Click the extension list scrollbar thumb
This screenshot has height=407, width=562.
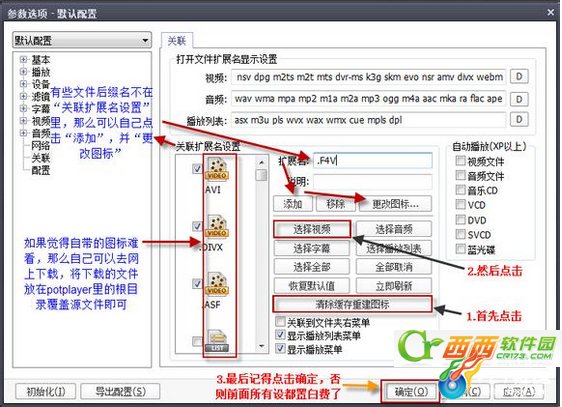[x=262, y=175]
